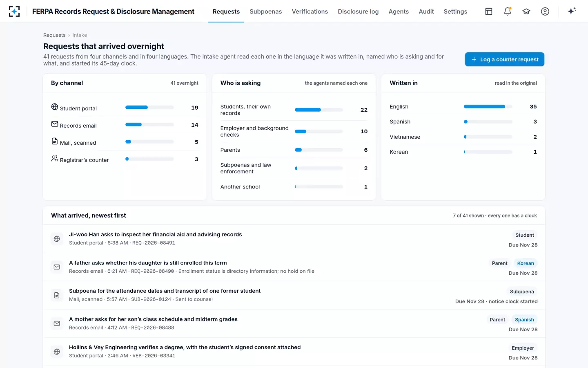Click the Subpoena tag on the subpoena row
This screenshot has width=588, height=368.
click(x=522, y=292)
